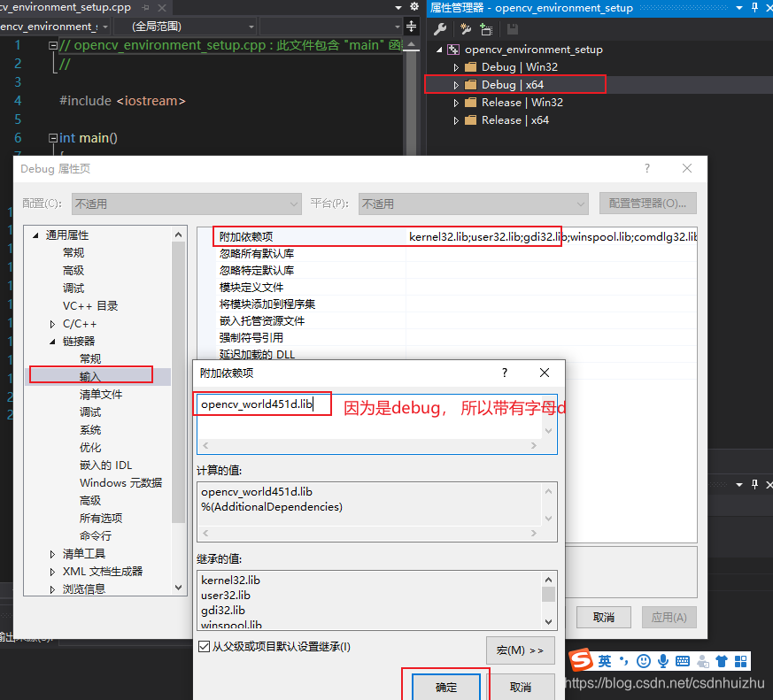Screen dimensions: 773x700
Task: Collapse the main() function outline toggle
Action: pos(53,138)
